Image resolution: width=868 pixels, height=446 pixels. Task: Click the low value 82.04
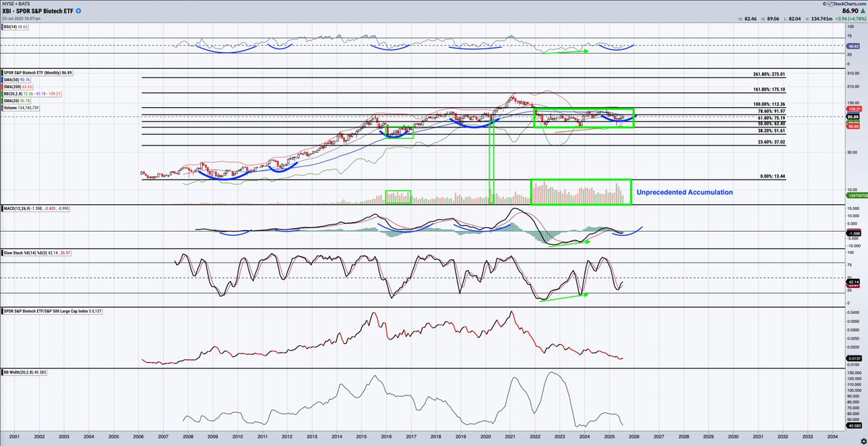(x=796, y=19)
